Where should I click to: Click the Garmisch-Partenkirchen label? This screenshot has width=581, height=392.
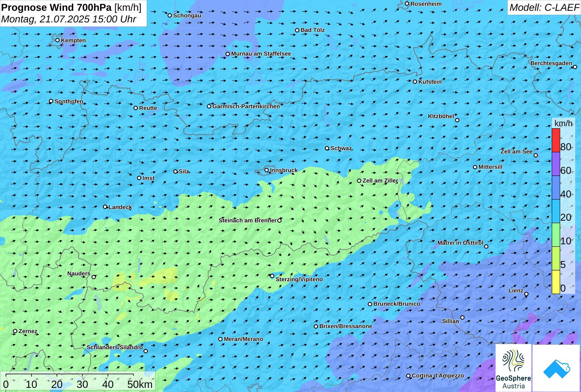[x=246, y=106]
